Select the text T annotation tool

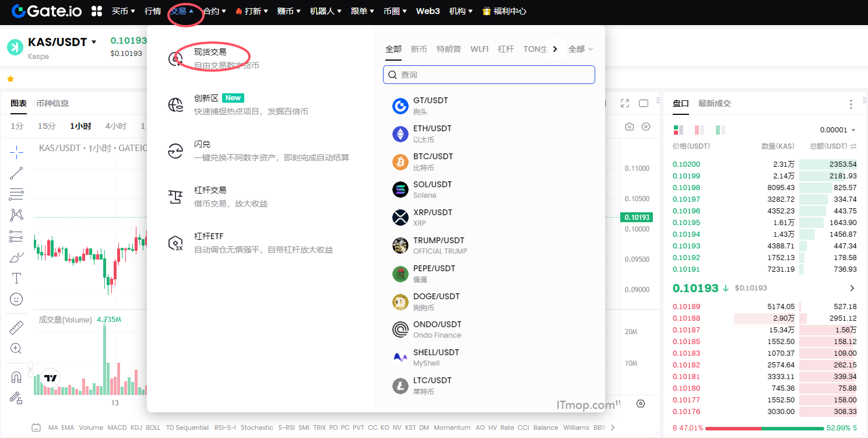click(x=16, y=278)
